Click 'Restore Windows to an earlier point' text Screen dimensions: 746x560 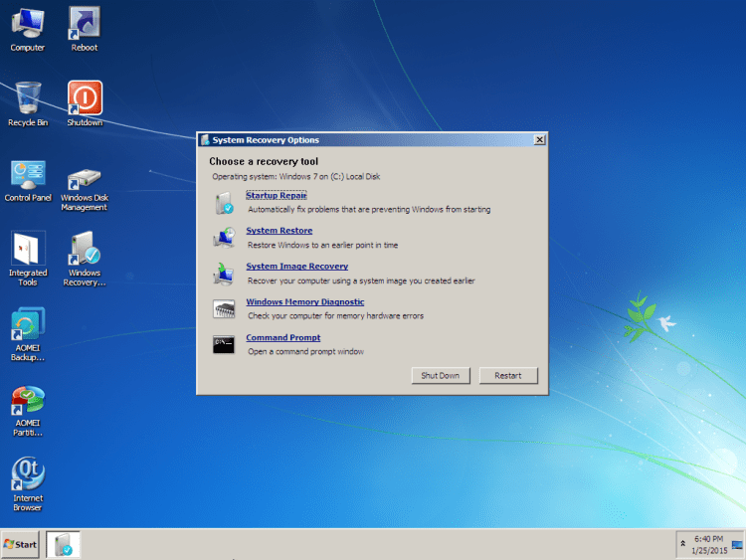coord(322,245)
